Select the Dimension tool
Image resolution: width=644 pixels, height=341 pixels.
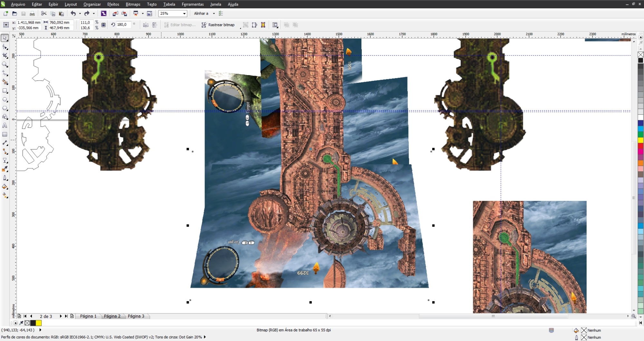click(x=5, y=143)
